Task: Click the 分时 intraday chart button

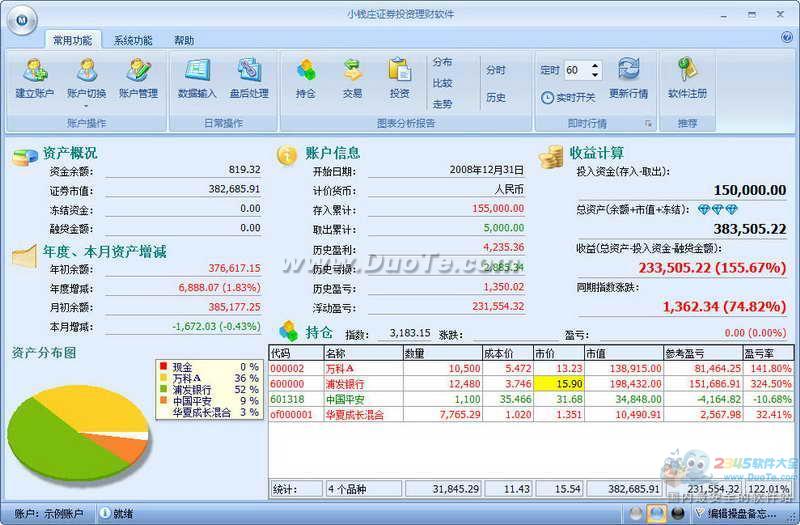Action: (x=496, y=70)
